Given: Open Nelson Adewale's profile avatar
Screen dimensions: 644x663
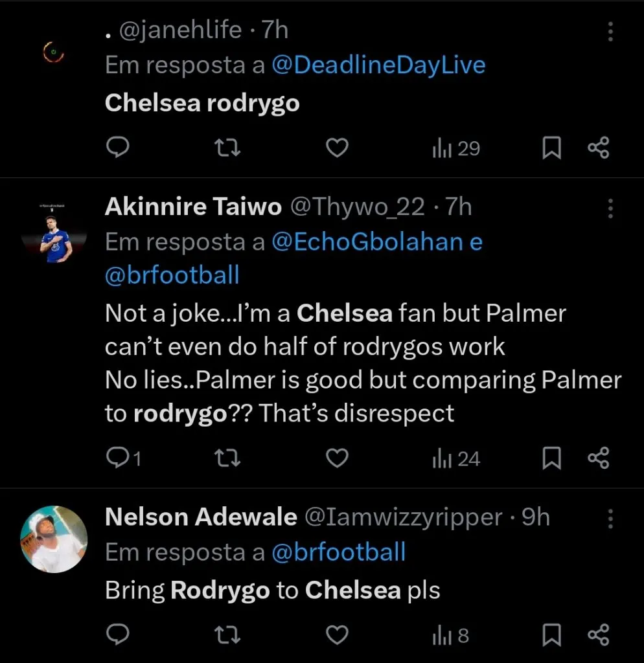Looking at the screenshot, I should [x=54, y=540].
